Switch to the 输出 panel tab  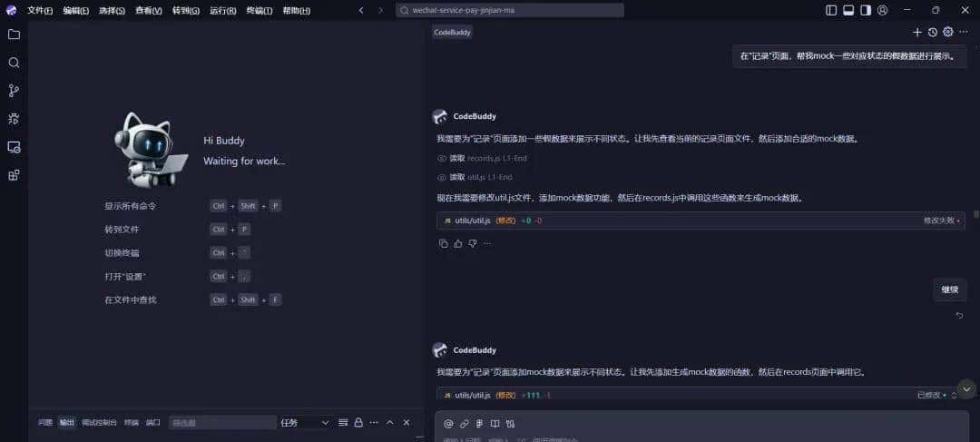pyautogui.click(x=66, y=423)
